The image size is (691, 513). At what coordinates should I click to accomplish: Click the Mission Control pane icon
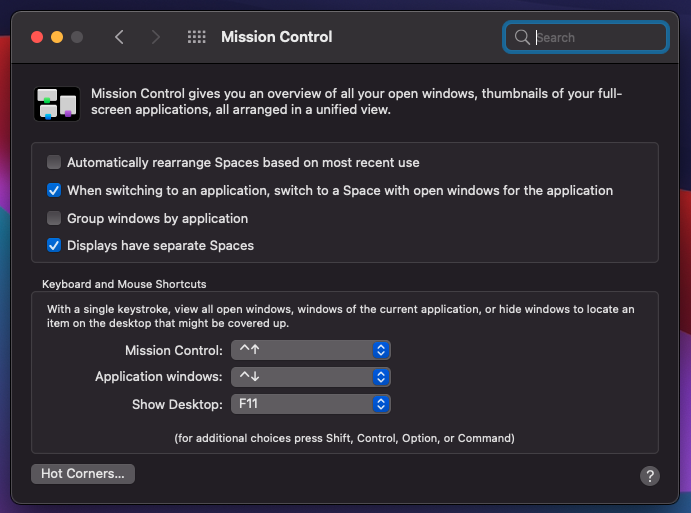(x=56, y=102)
